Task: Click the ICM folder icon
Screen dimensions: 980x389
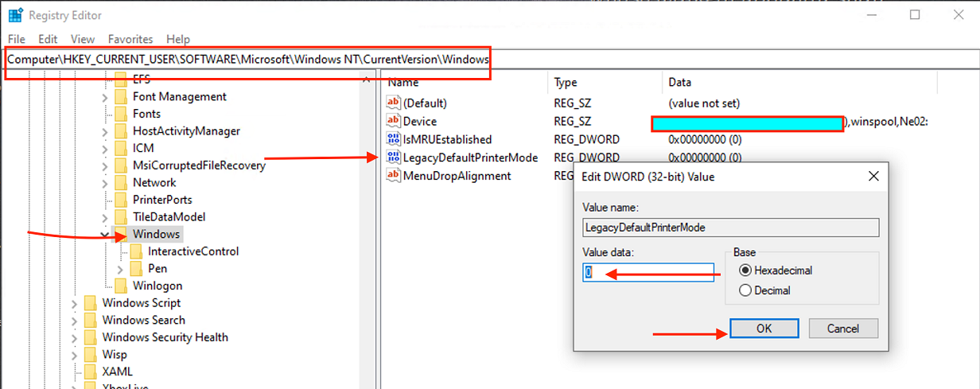Action: [121, 148]
